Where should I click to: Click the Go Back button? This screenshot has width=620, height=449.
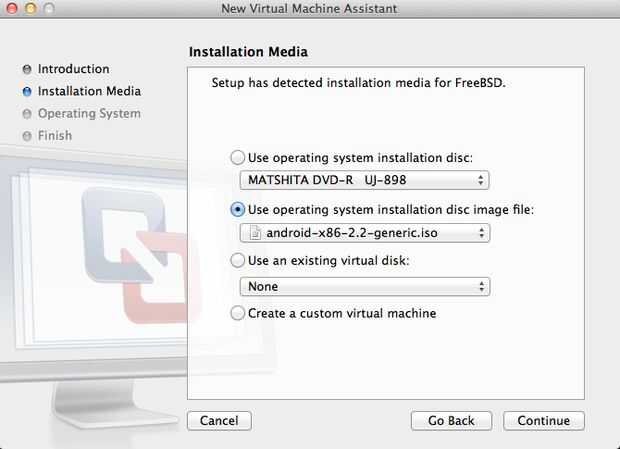(451, 421)
